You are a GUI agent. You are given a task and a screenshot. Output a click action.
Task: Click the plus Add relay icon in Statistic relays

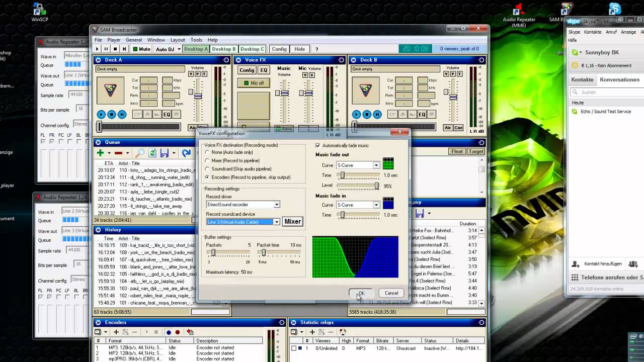click(312, 332)
